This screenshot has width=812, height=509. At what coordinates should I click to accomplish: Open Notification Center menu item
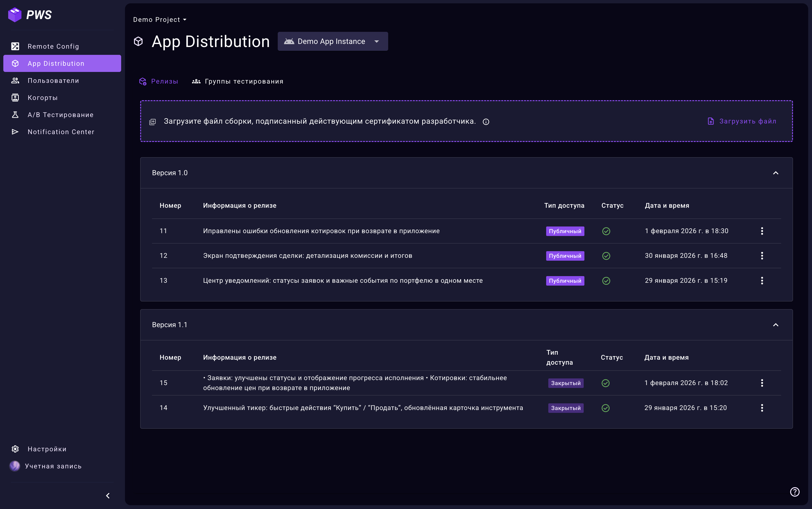61,132
